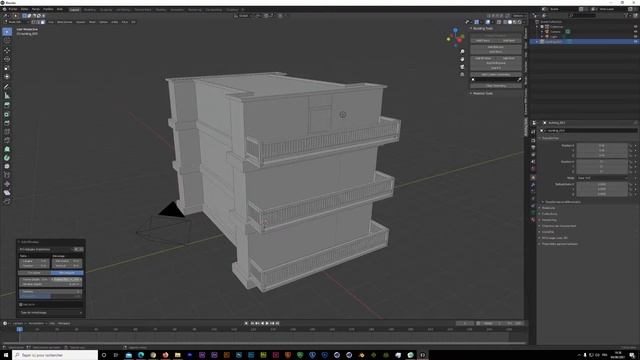Open the Sculpting workspace tab
Image resolution: width=640 pixels, height=360 pixels.
[106, 9]
